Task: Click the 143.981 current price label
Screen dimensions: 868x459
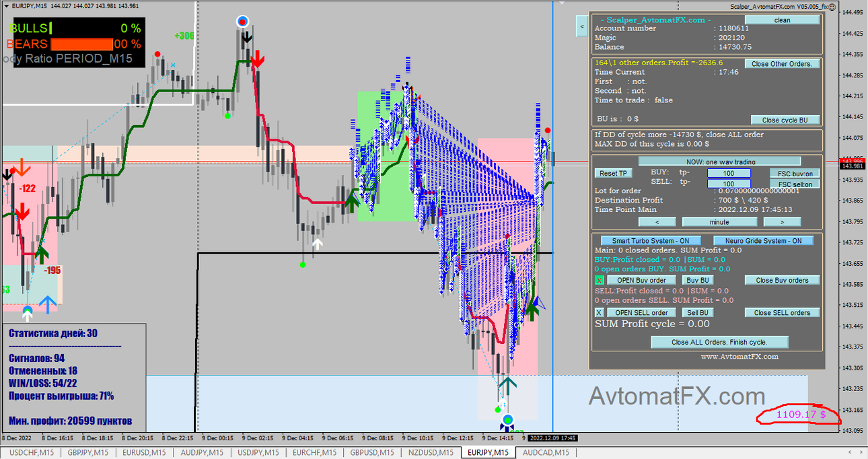Action: click(x=853, y=166)
